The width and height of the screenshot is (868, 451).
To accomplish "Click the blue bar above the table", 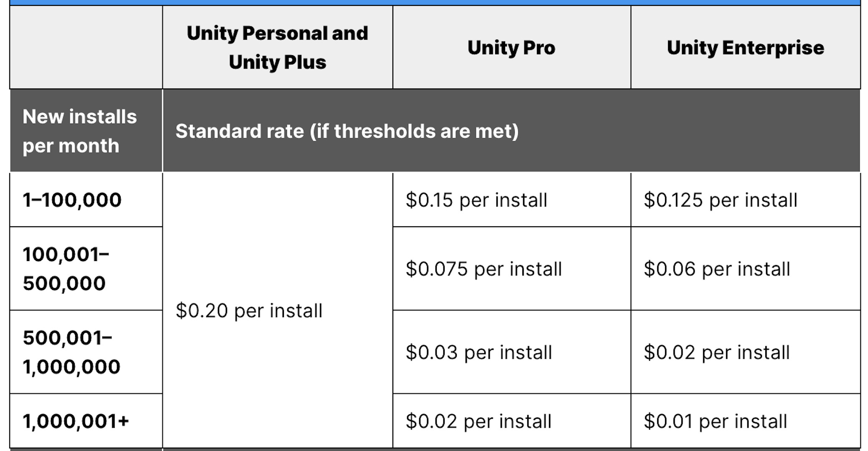I will coord(435,3).
